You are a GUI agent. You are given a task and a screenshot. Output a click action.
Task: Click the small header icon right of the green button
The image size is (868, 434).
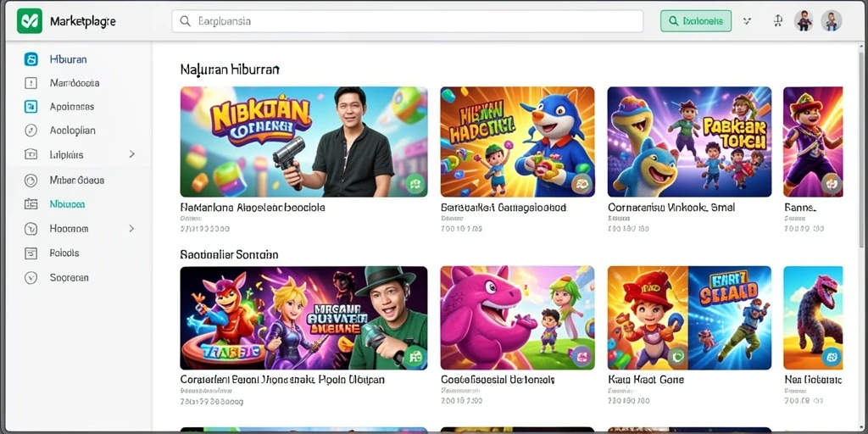748,21
